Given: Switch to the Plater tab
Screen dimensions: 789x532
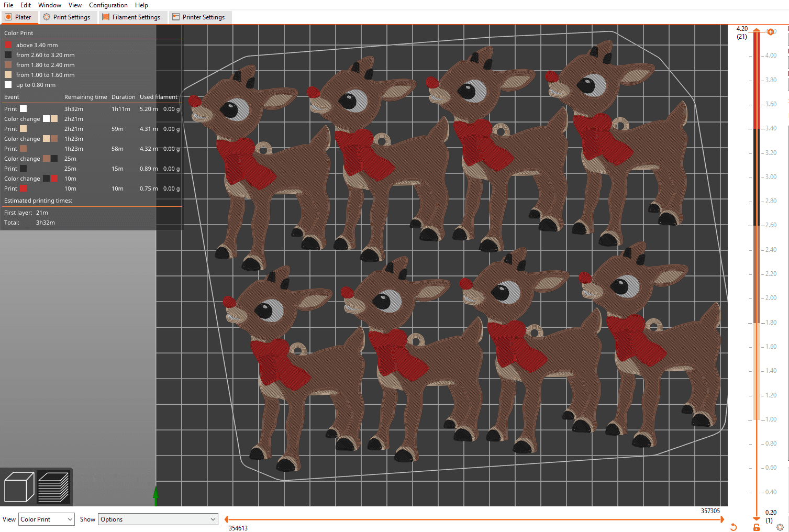Looking at the screenshot, I should (x=19, y=17).
